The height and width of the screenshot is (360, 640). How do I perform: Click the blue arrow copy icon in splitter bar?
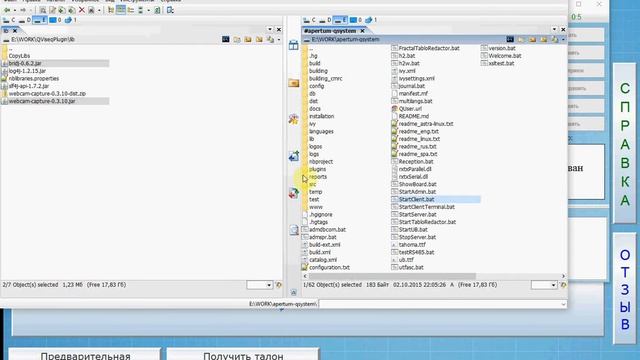pyautogui.click(x=293, y=156)
